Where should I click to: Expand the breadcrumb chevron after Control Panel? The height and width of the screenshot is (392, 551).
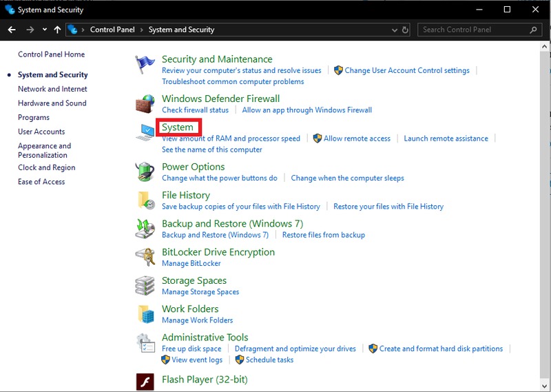click(x=143, y=30)
